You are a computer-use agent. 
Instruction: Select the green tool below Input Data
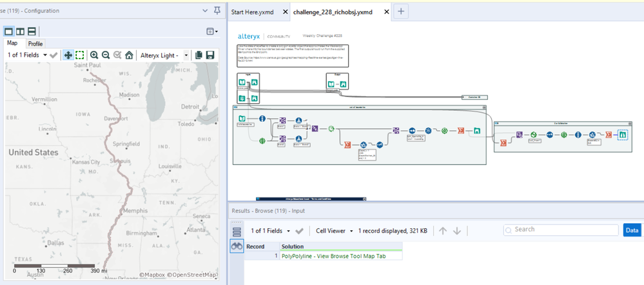click(x=262, y=141)
